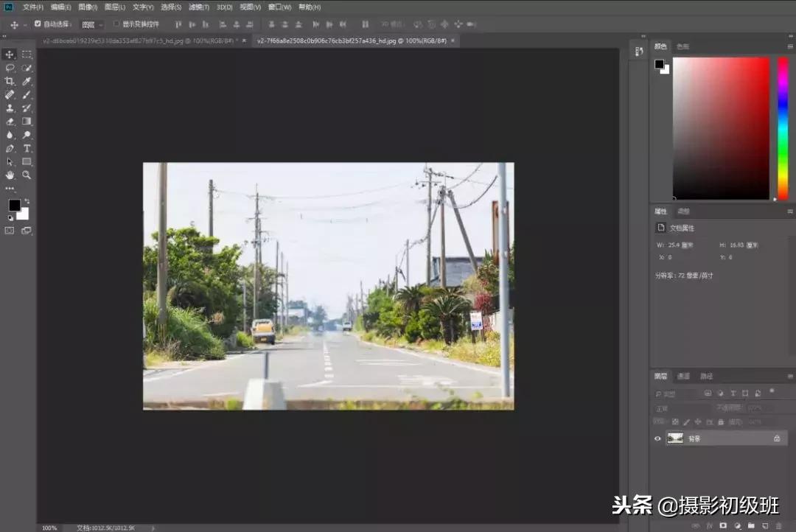Select the Brush tool
This screenshot has width=796, height=532.
(27, 94)
